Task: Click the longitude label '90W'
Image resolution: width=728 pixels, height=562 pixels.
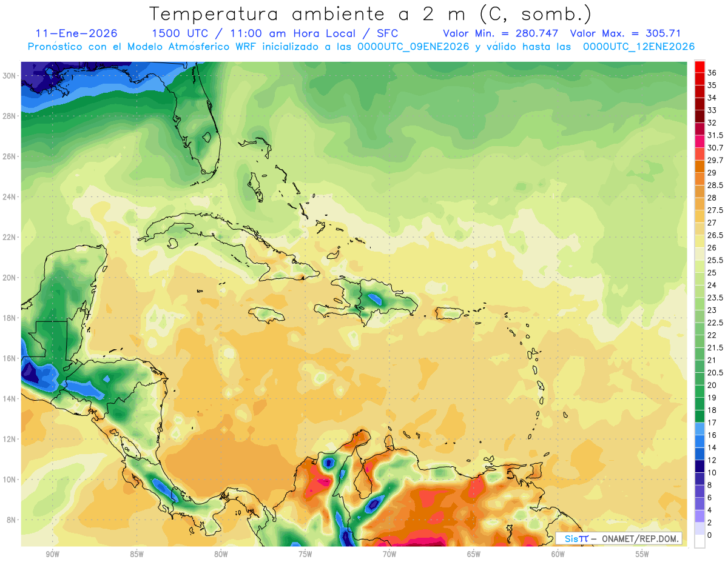Action: click(x=52, y=554)
